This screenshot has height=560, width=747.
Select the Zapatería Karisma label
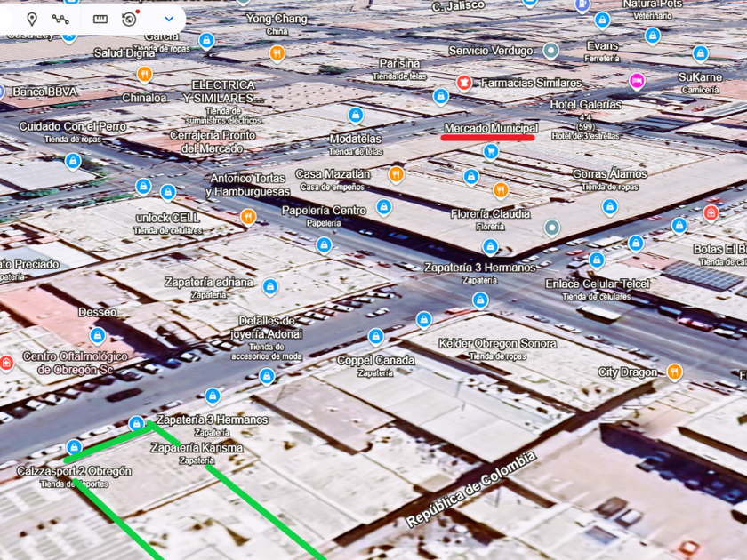[x=197, y=452]
